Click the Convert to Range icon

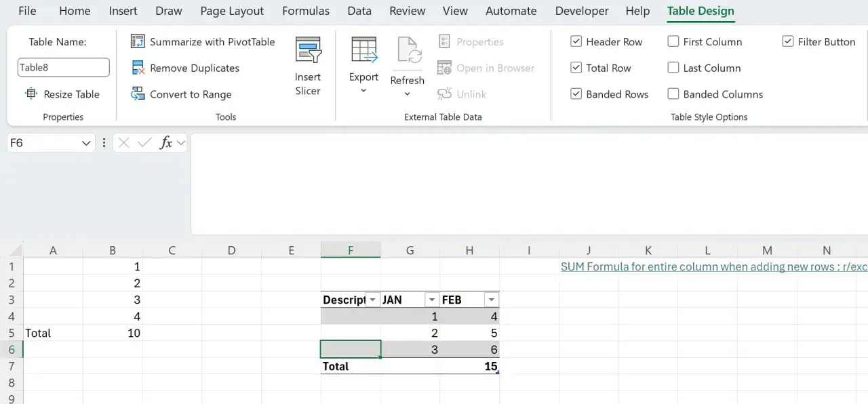(138, 94)
